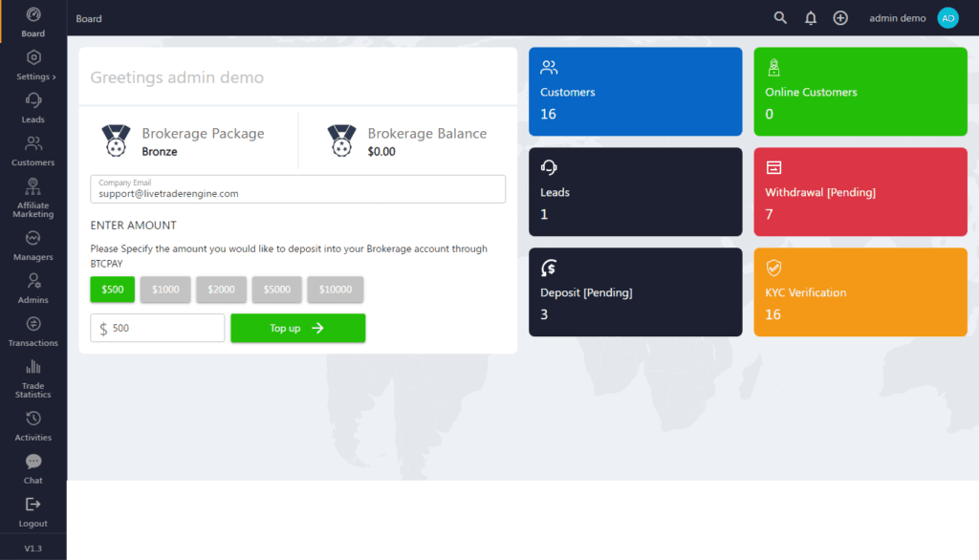Choose the $10000 preset amount

click(335, 290)
